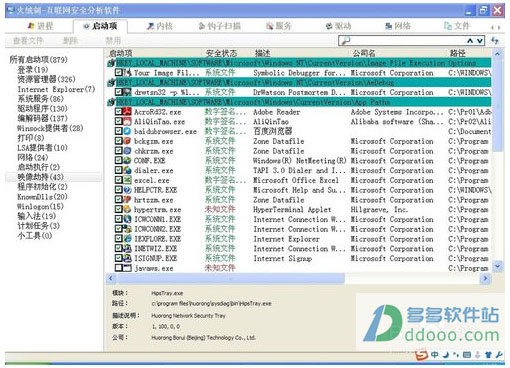Image resolution: width=510 pixels, height=368 pixels.
Task: Open the 文件 tab
Action: pyautogui.click(x=457, y=26)
